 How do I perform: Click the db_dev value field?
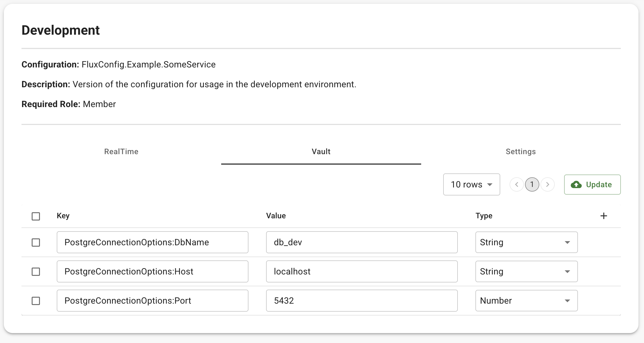362,243
